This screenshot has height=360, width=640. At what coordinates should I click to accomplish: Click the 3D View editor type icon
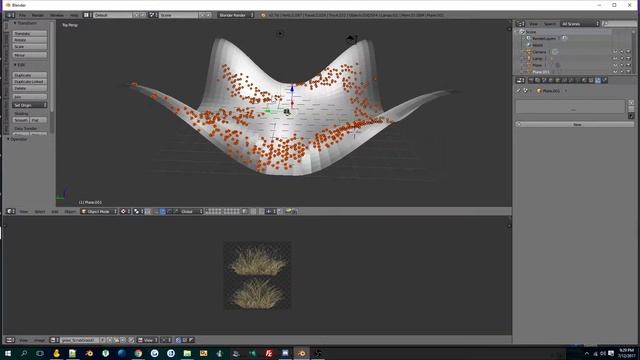(11, 211)
